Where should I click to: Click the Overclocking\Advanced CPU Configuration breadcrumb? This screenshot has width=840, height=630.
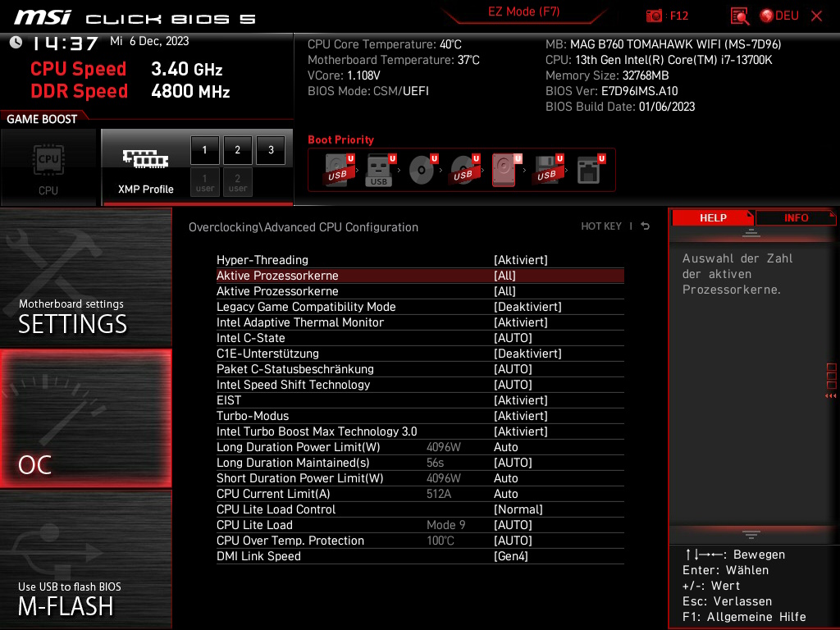click(x=304, y=227)
